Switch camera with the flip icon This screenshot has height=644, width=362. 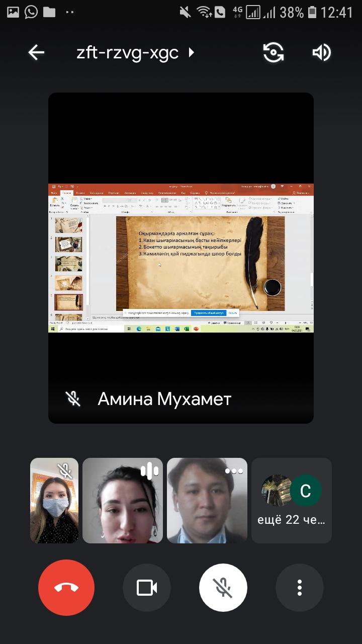coord(274,52)
